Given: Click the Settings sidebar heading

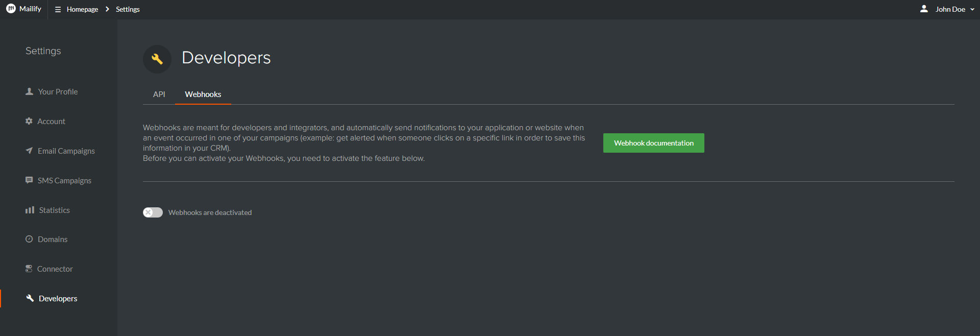Looking at the screenshot, I should coord(43,51).
